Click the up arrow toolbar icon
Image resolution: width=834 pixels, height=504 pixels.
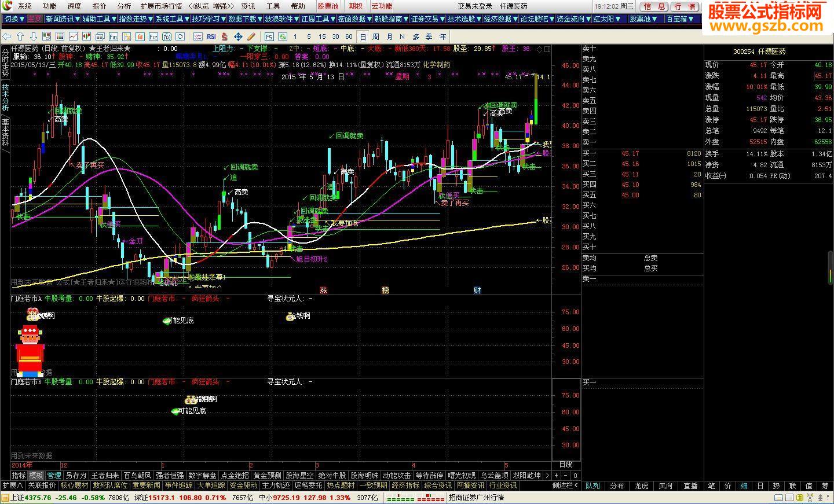pos(20,36)
